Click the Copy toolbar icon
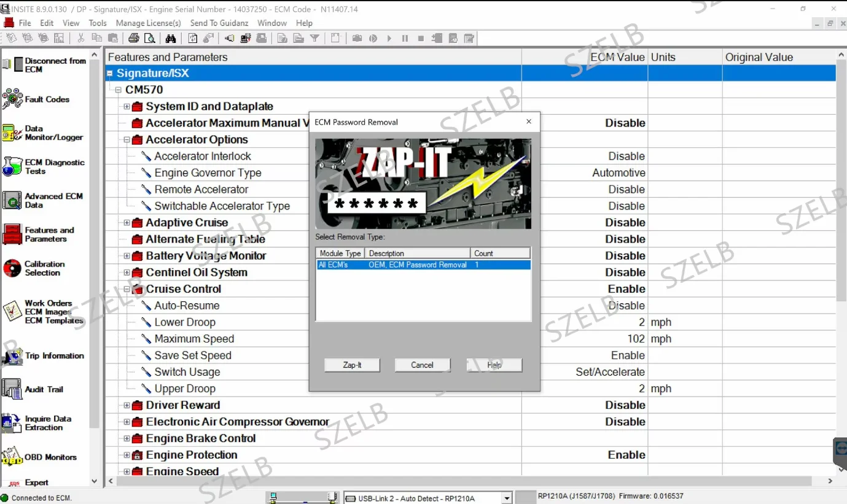Screen dimensions: 847x504 [x=96, y=38]
